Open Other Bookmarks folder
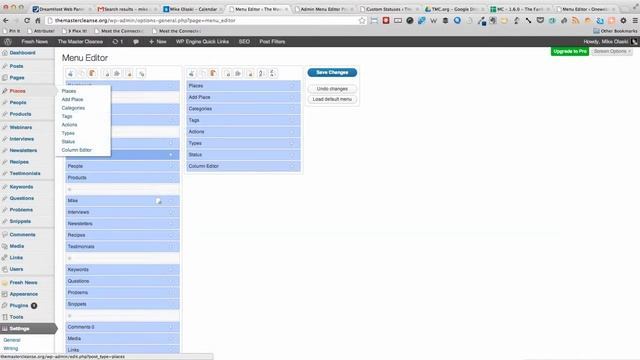Screen dimensions: 640x360 tap(615, 31)
